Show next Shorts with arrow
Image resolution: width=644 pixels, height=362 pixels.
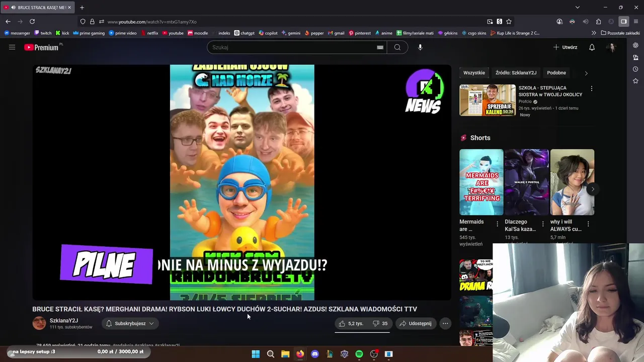pos(593,189)
